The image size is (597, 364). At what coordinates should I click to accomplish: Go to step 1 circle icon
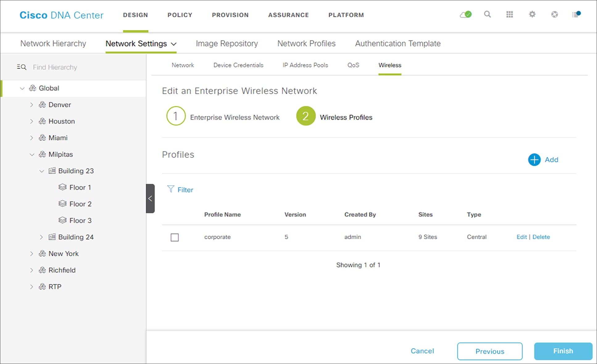coord(176,116)
